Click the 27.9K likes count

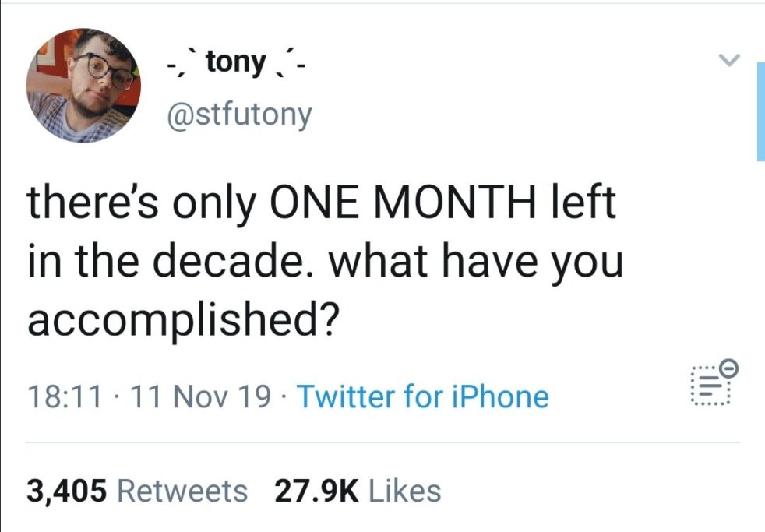pyautogui.click(x=316, y=491)
